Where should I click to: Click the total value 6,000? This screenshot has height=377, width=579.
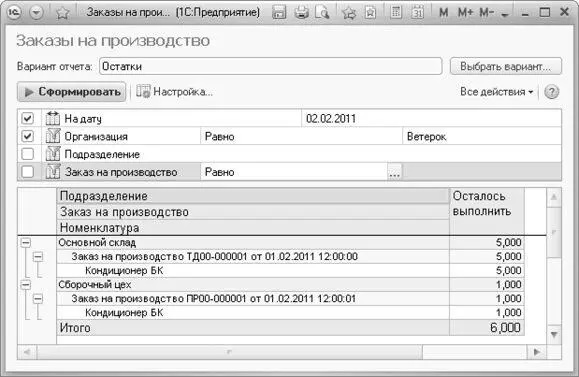[506, 328]
